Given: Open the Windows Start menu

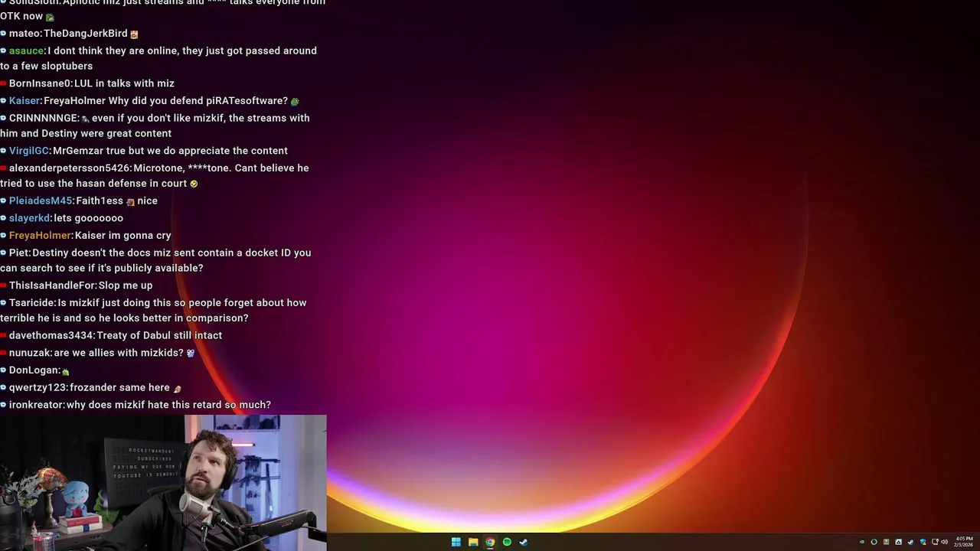Looking at the screenshot, I should click(456, 542).
